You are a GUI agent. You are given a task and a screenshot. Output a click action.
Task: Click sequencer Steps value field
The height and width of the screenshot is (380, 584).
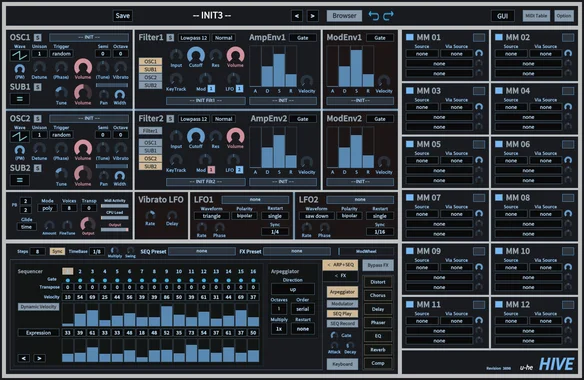[x=37, y=251]
